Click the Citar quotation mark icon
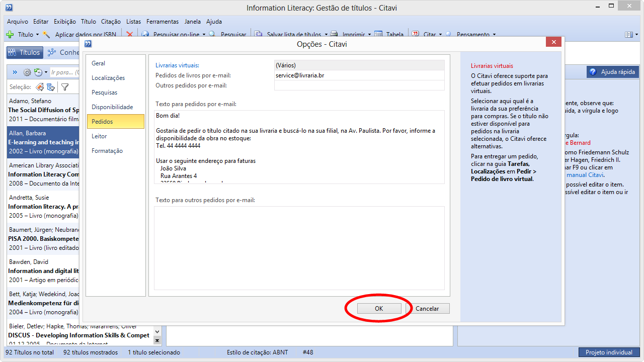The width and height of the screenshot is (644, 362). pos(416,35)
